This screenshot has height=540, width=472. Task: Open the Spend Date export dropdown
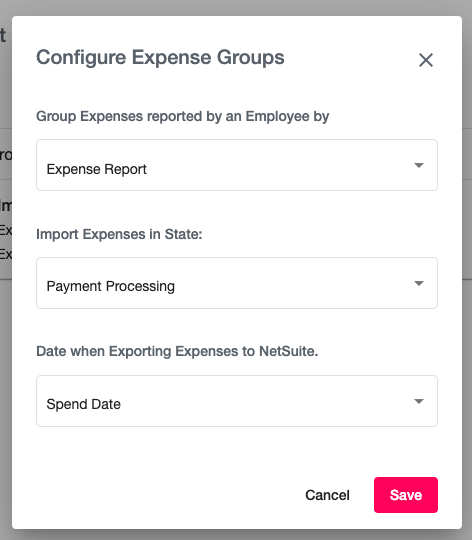(x=237, y=401)
